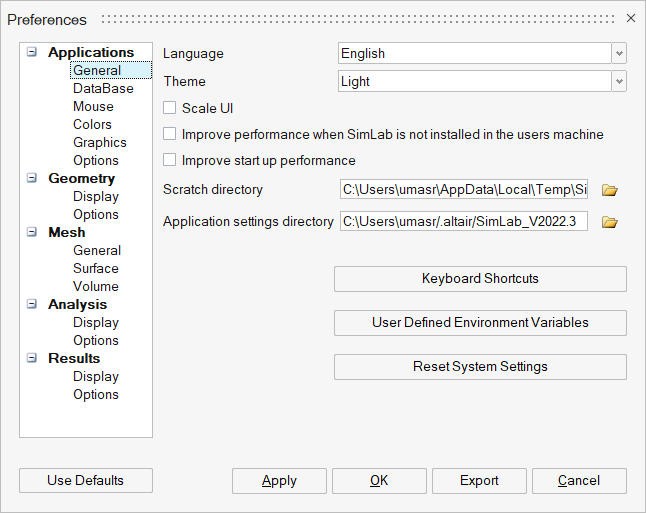
Task: Enable the Scale UI checkbox
Action: pos(170,108)
